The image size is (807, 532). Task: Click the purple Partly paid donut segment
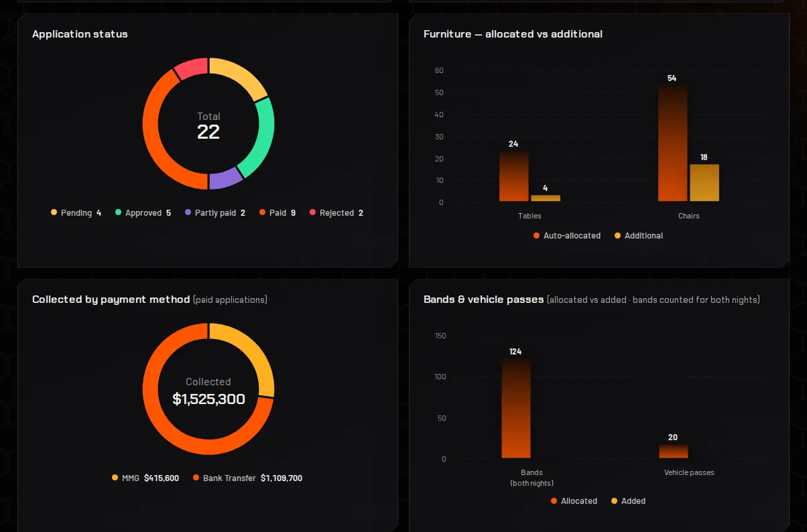pos(225,180)
